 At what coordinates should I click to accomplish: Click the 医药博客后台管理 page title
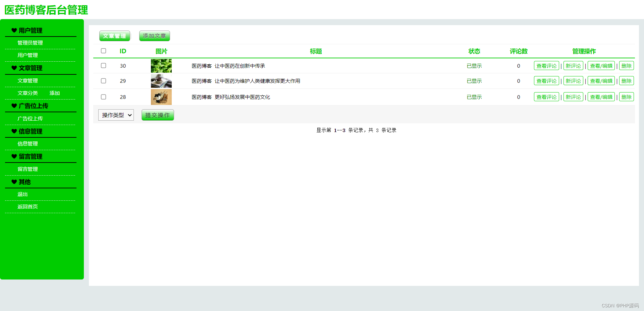click(x=46, y=10)
